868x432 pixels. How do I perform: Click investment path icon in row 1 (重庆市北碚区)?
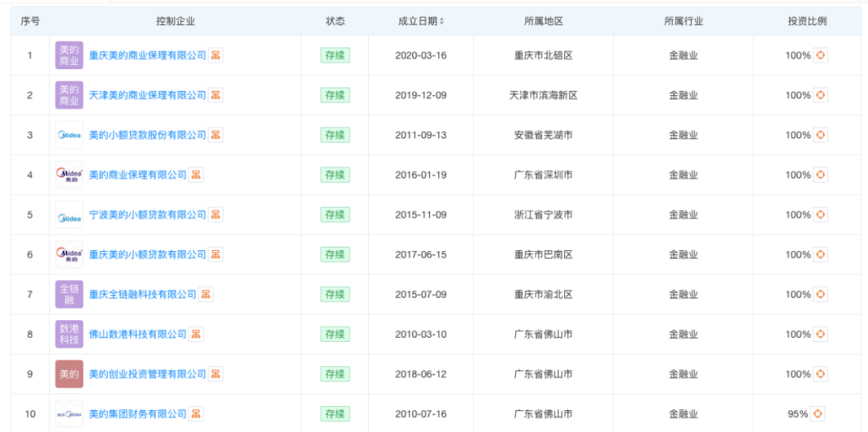(821, 56)
